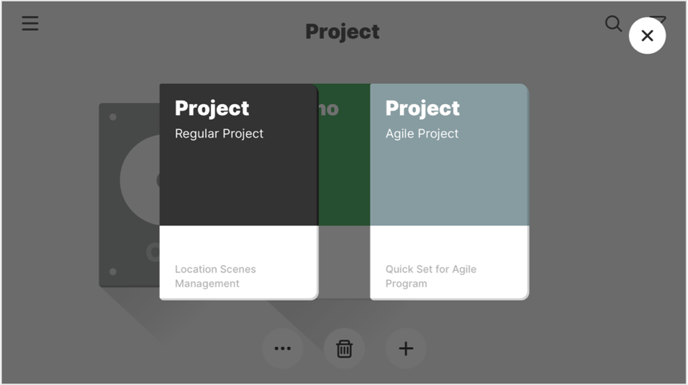688x385 pixels.
Task: Dismiss the overlay with the X button
Action: point(647,36)
